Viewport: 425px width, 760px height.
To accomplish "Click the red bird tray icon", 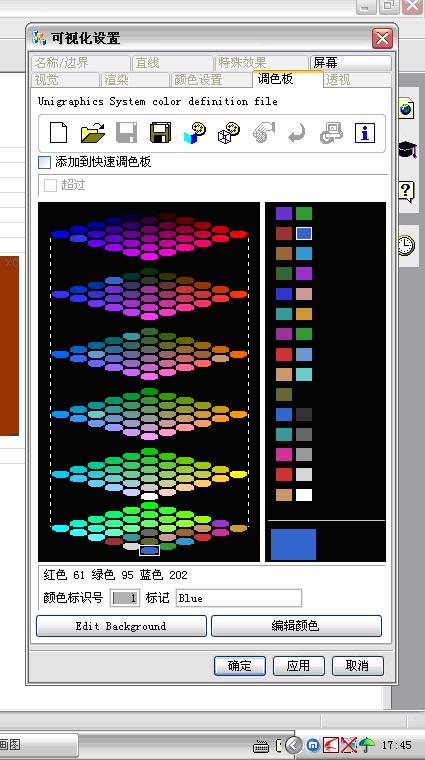I will (x=331, y=744).
